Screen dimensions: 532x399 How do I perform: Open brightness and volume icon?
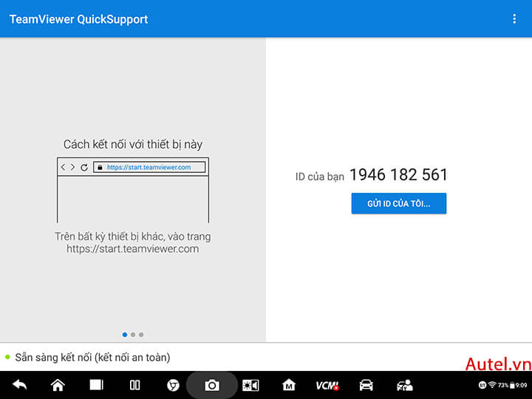(250, 386)
